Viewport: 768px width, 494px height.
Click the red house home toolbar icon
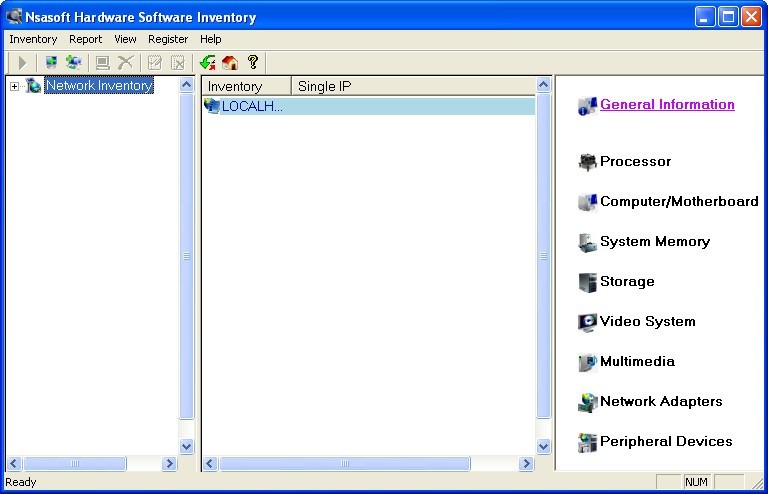coord(230,63)
